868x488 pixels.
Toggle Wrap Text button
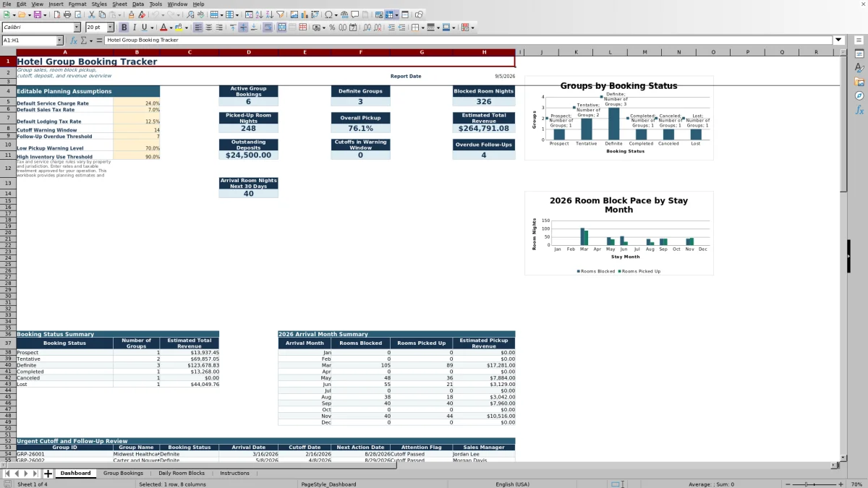[x=268, y=27]
